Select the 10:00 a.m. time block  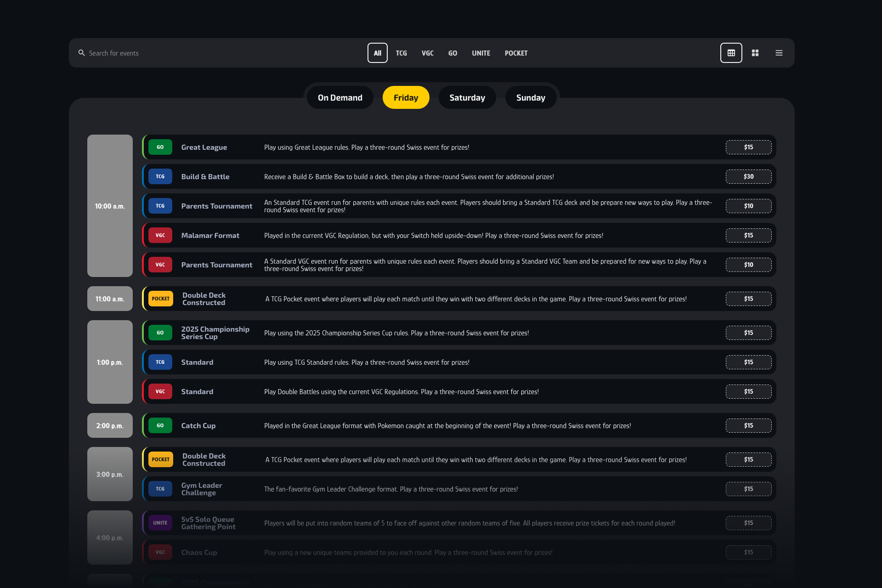[110, 206]
